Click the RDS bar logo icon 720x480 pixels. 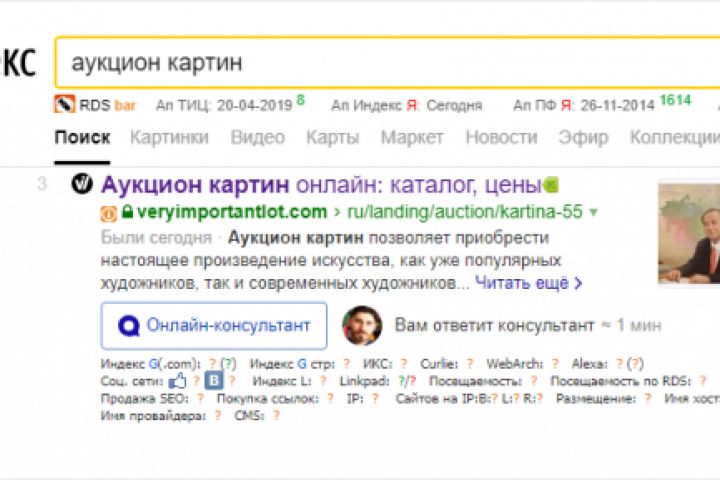[x=65, y=104]
